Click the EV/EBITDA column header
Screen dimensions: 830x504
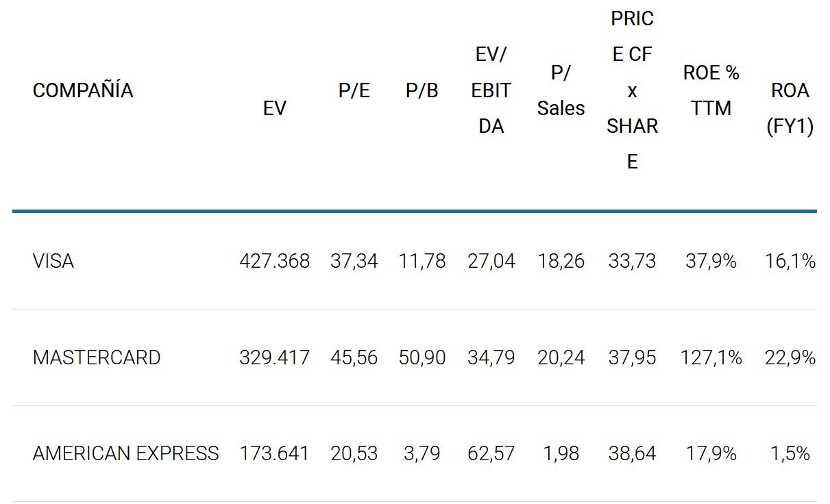coord(491,90)
